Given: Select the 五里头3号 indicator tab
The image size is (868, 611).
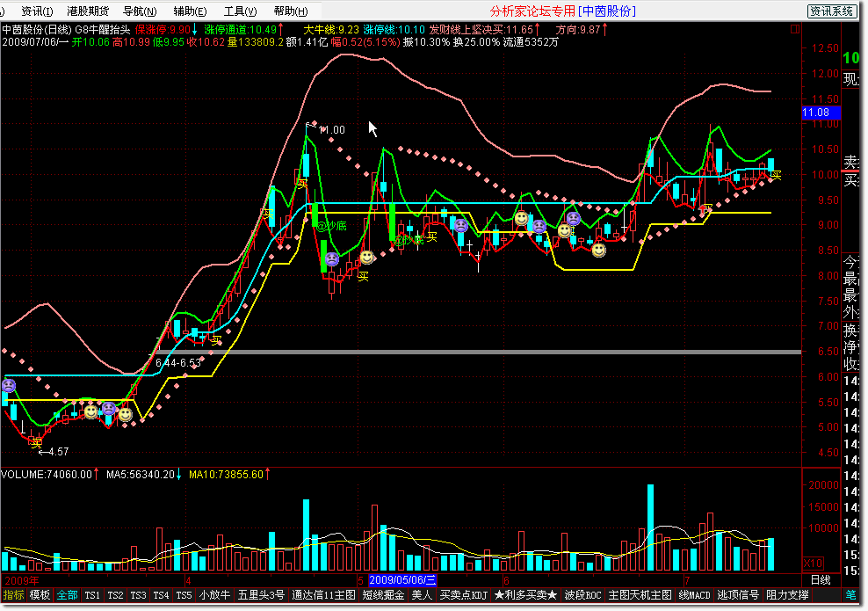Looking at the screenshot, I should [261, 595].
